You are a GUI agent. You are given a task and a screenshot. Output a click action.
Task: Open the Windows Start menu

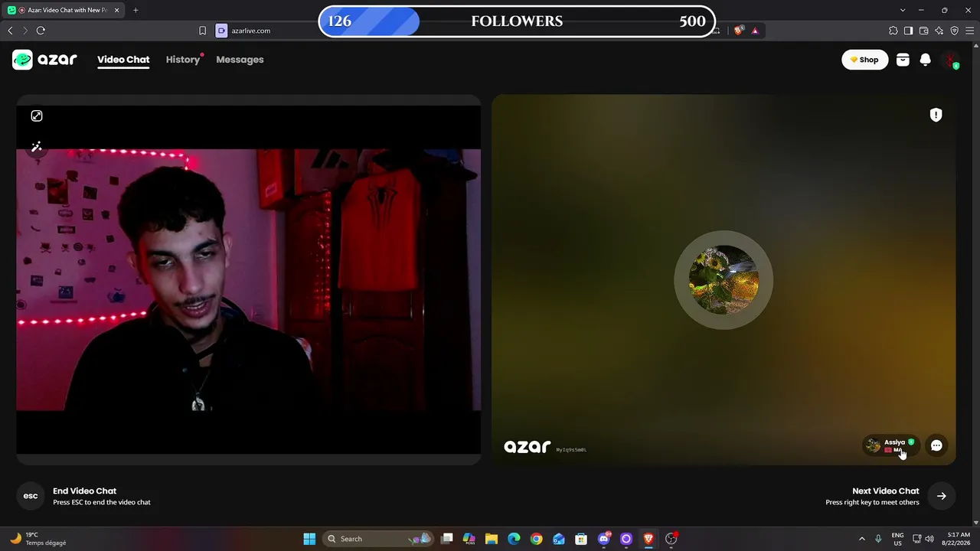pyautogui.click(x=309, y=539)
